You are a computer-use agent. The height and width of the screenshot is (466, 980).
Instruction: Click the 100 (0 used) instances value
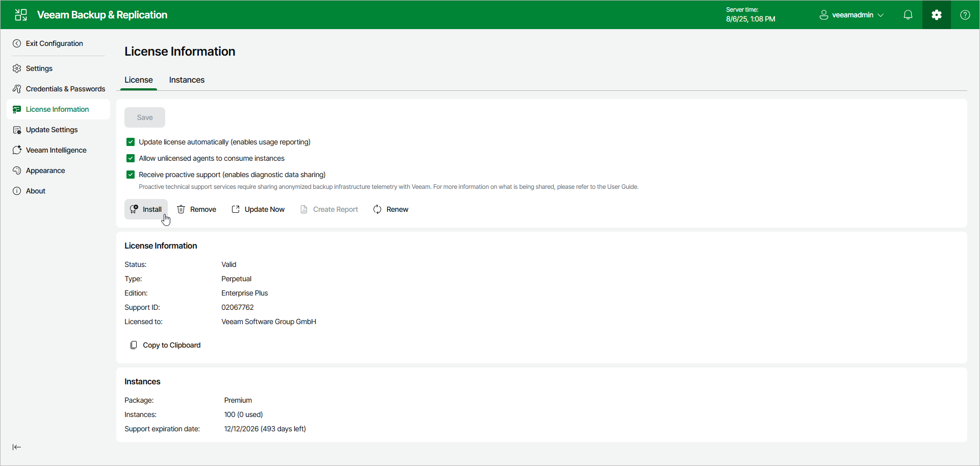[x=244, y=414]
